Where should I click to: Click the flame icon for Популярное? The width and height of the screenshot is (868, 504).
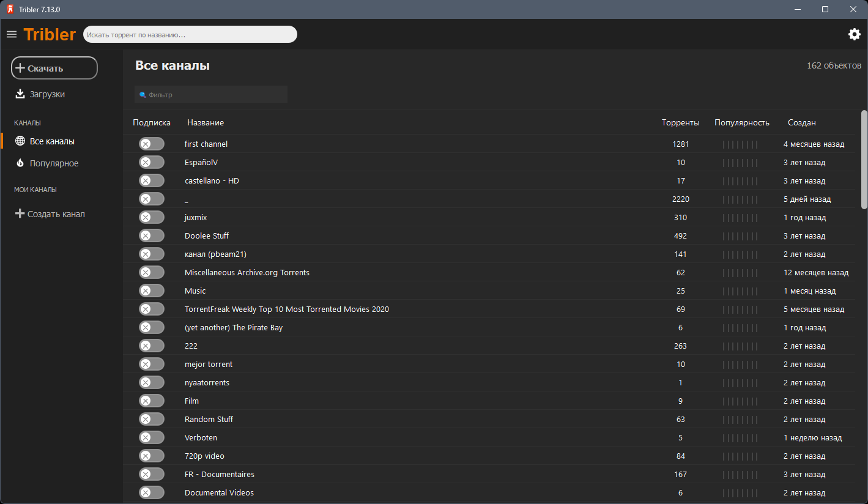[20, 163]
